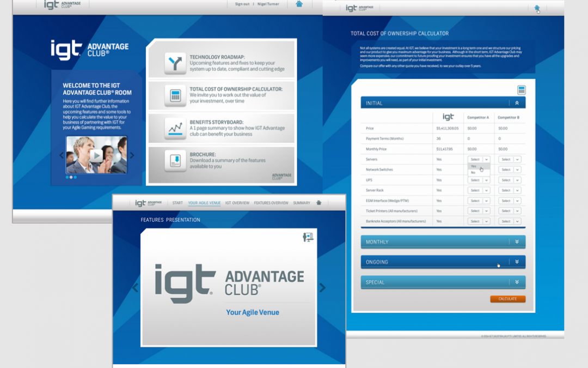Open the Technology Roadmap arrow icon
This screenshot has height=368, width=588.
pos(175,63)
